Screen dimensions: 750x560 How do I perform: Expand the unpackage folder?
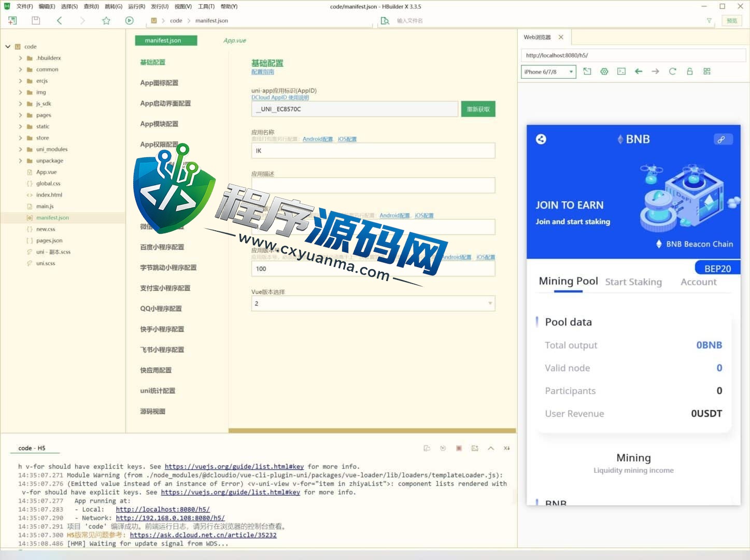pyautogui.click(x=20, y=161)
